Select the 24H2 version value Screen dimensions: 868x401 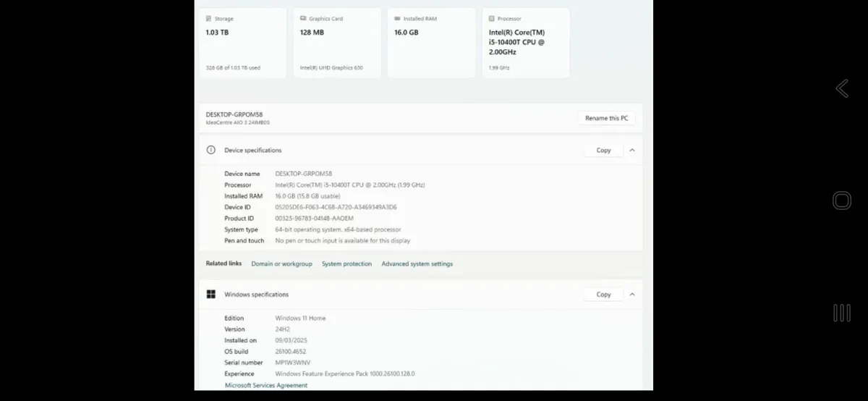point(282,329)
